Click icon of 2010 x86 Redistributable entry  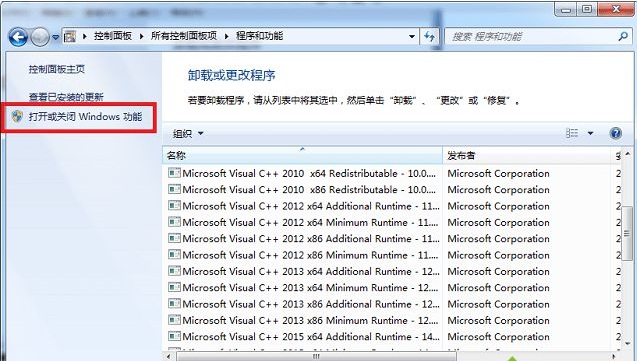pyautogui.click(x=174, y=189)
